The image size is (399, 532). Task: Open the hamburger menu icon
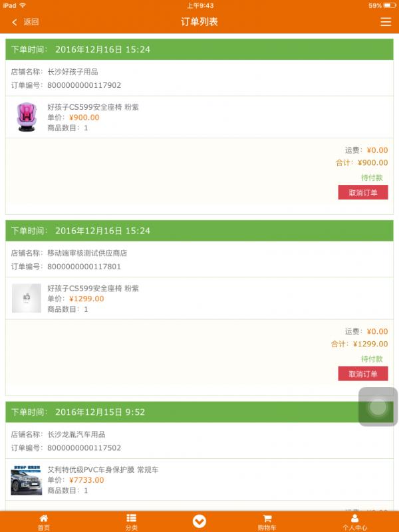point(386,22)
